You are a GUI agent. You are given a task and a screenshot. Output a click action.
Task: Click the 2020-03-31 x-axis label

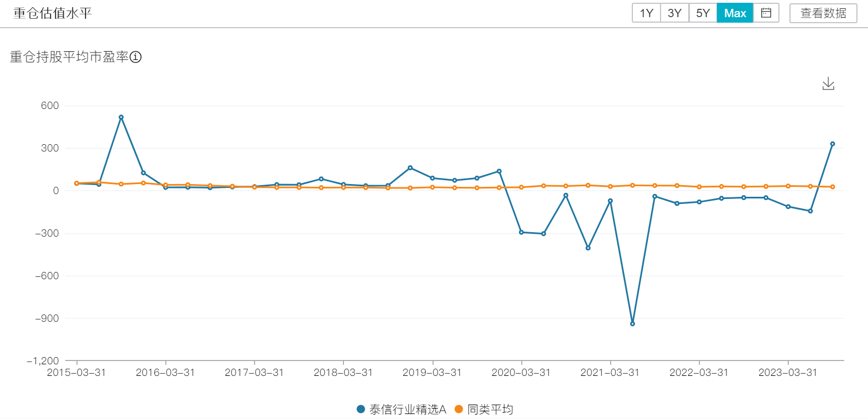[521, 373]
